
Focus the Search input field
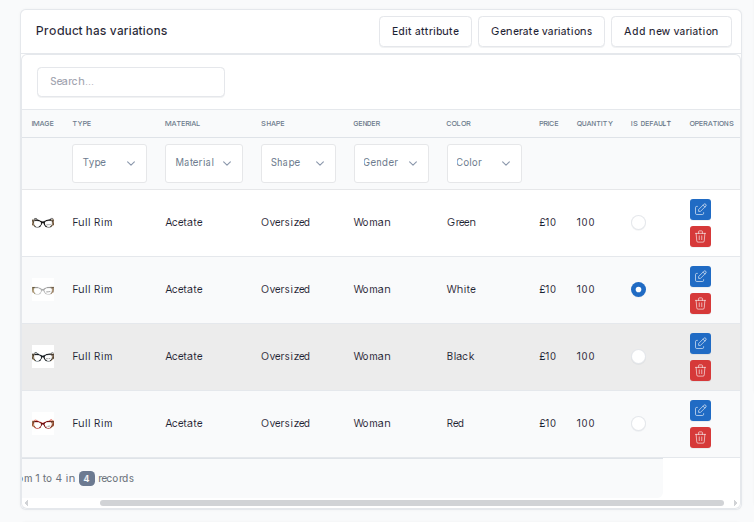[131, 82]
